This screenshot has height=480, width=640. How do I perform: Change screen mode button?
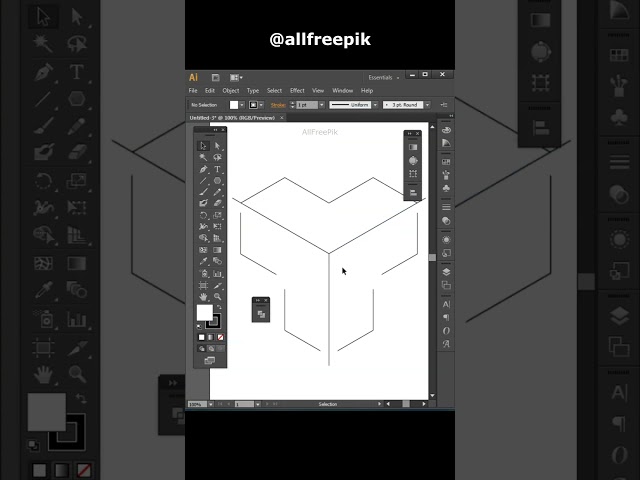(x=210, y=360)
